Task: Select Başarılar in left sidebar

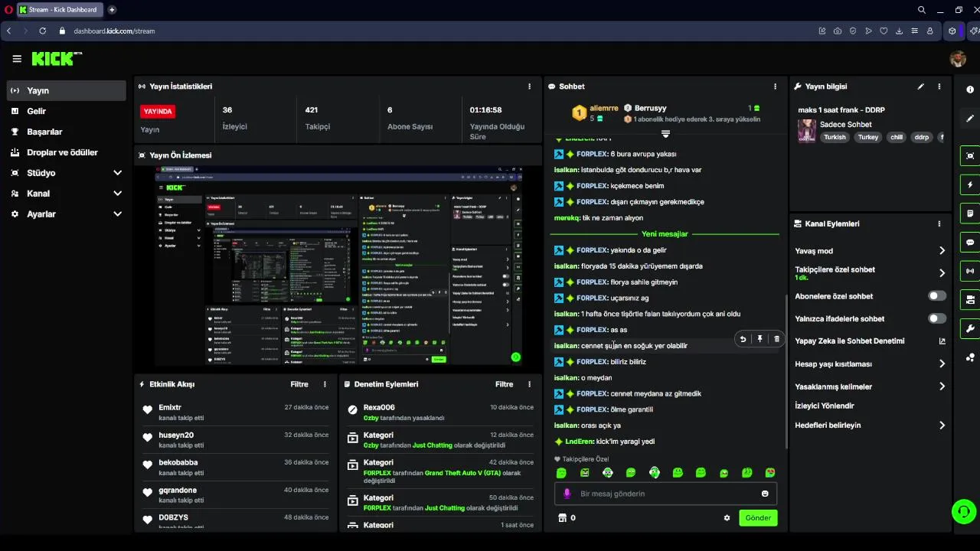Action: point(67,132)
